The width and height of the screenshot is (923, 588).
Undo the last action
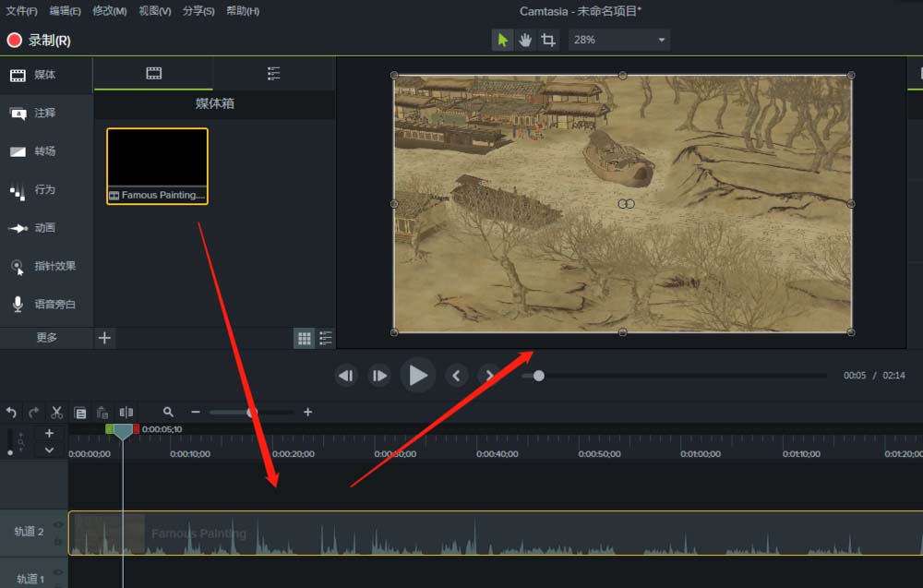pyautogui.click(x=11, y=413)
